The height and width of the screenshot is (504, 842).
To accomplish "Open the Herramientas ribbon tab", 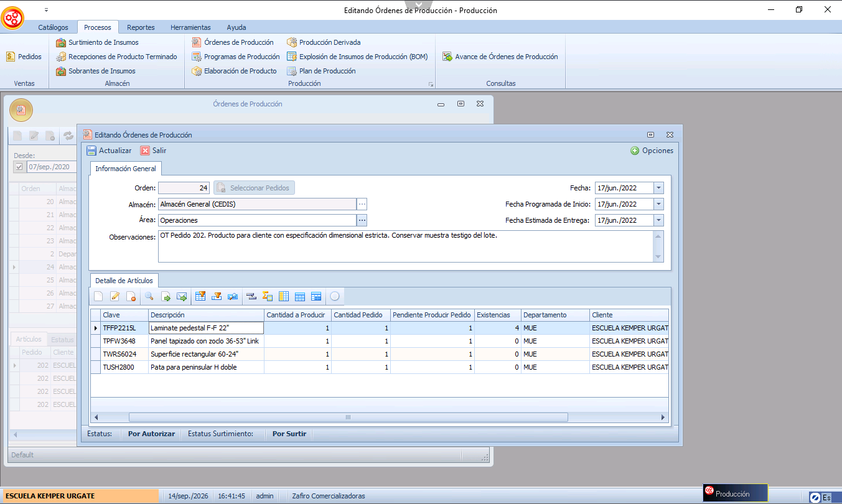I will pos(190,27).
